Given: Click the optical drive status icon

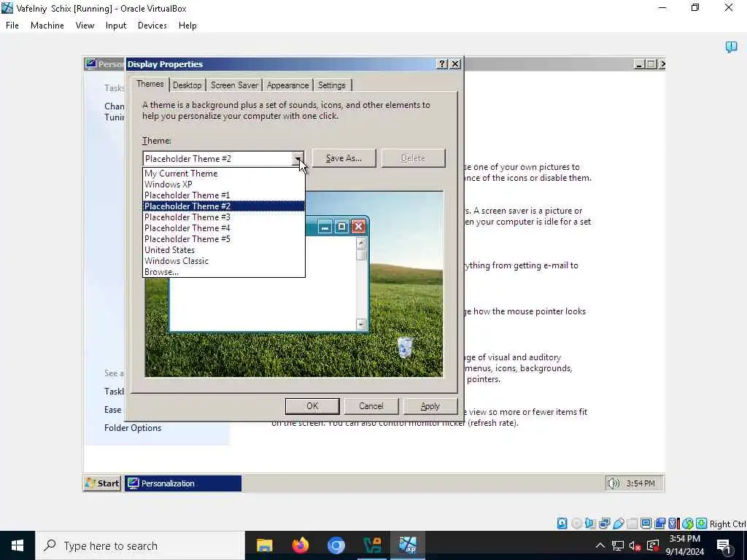Looking at the screenshot, I should tap(576, 524).
